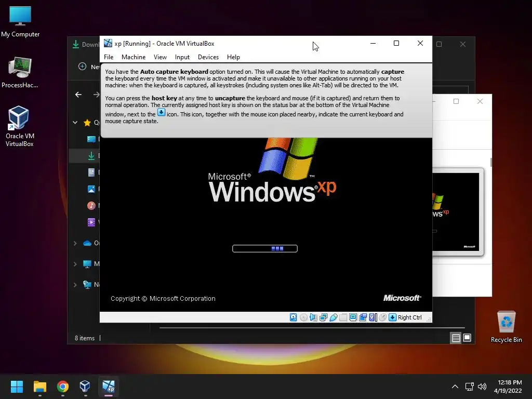Click the XP preview thumbnail in right window
The image size is (532, 399).
tap(456, 212)
